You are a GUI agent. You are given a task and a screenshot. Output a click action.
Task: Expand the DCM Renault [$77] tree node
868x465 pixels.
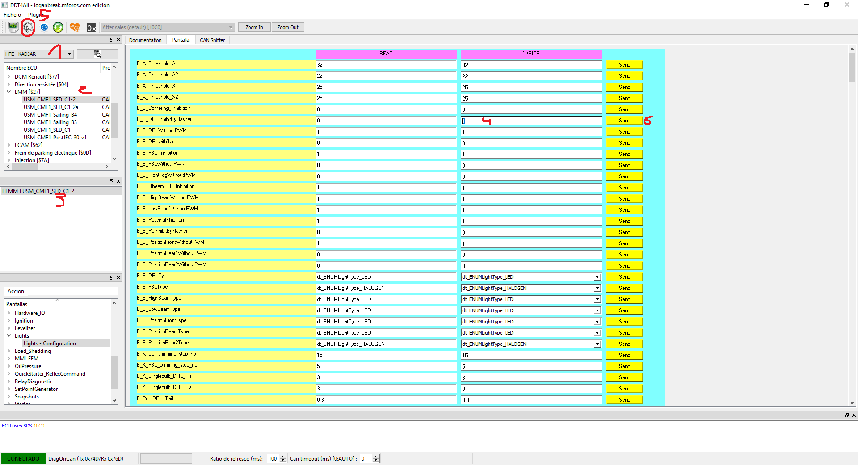click(9, 76)
